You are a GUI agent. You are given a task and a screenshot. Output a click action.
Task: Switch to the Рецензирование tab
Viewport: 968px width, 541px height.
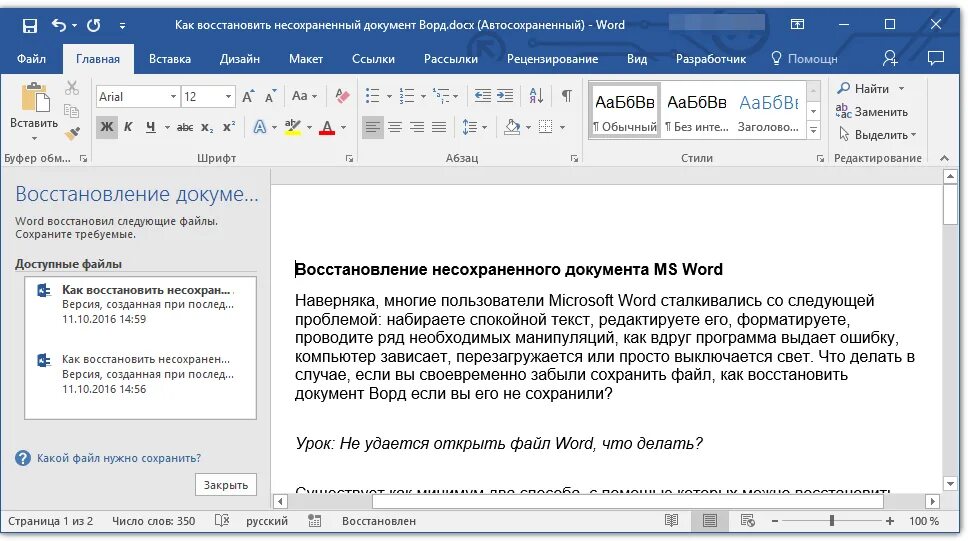553,59
